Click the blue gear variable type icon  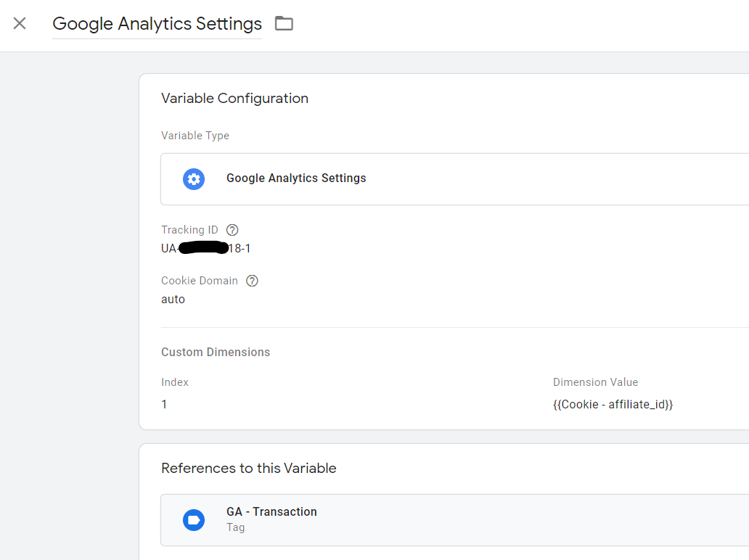pos(194,178)
